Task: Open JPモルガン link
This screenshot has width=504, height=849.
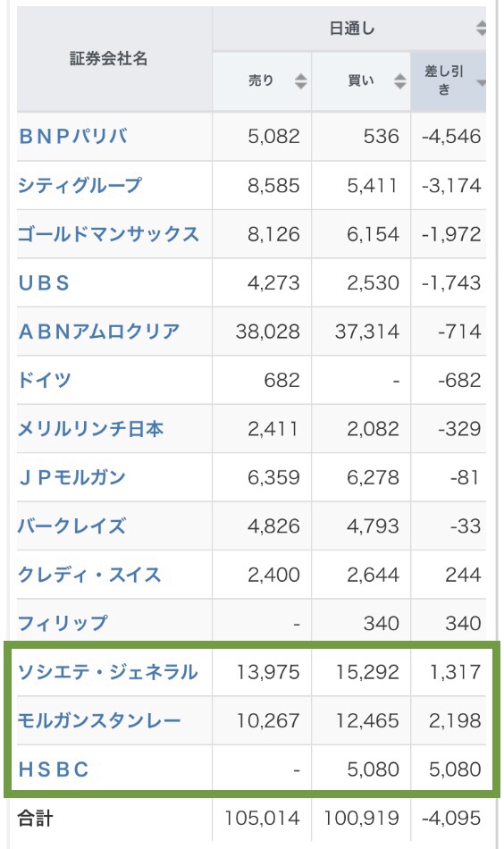Action: [72, 477]
